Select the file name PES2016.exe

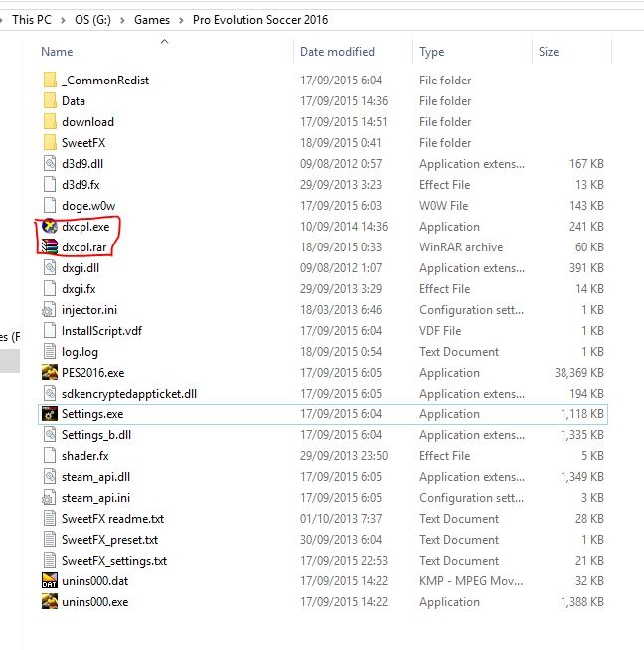(92, 373)
